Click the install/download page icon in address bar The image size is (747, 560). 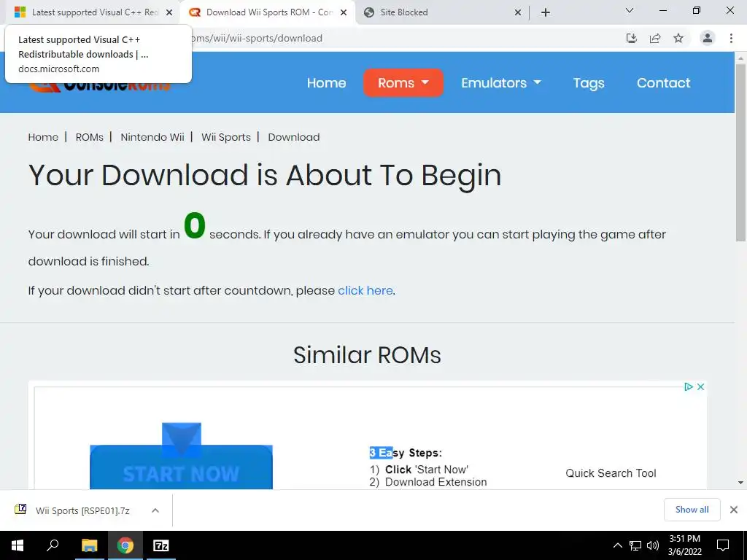[x=632, y=38]
